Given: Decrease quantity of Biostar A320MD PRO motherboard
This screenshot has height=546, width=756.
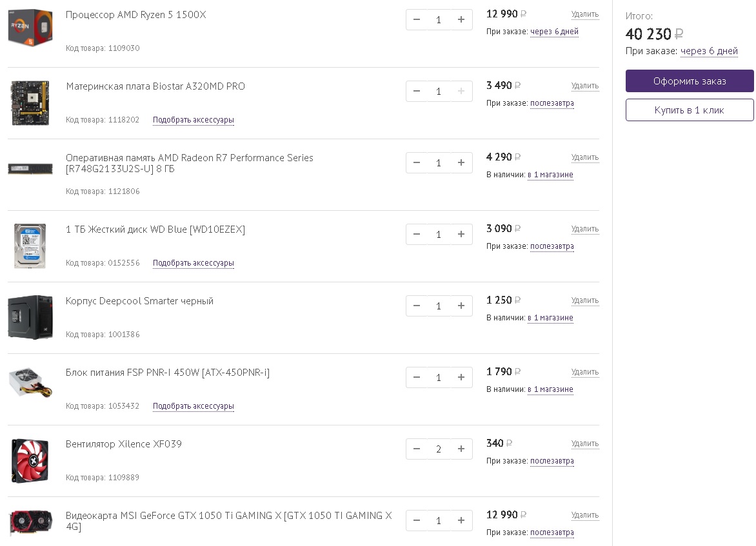Looking at the screenshot, I should (x=417, y=92).
